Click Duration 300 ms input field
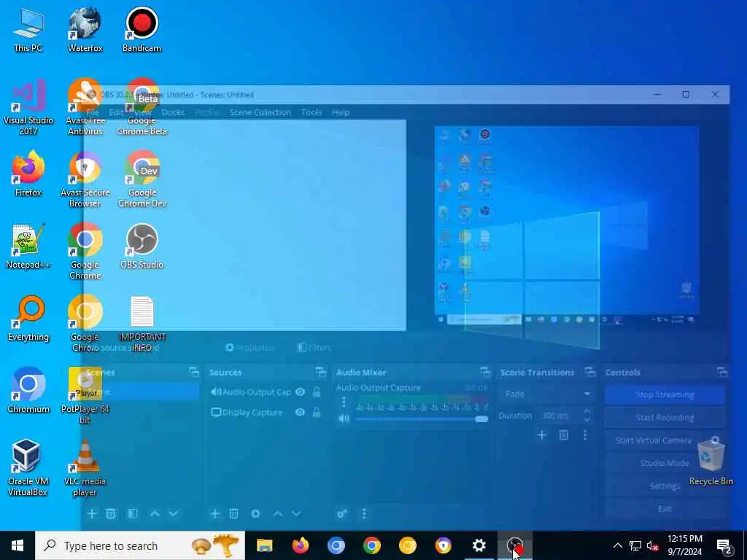The width and height of the screenshot is (747, 560). (x=558, y=416)
